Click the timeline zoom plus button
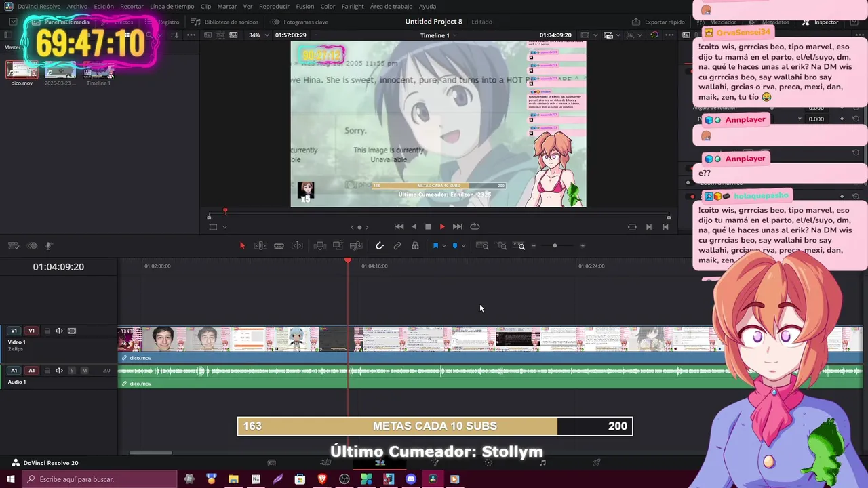Image resolution: width=868 pixels, height=488 pixels. (583, 246)
